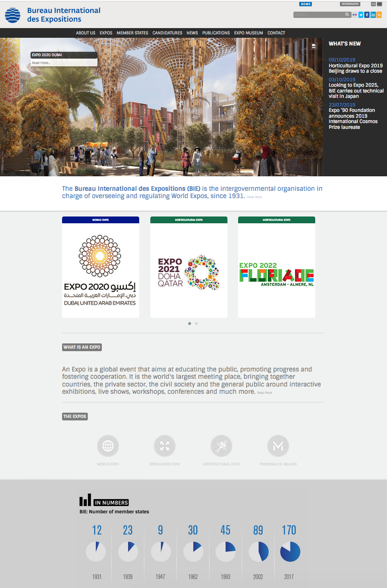Open the RSS feed icon
Image resolution: width=387 pixels, height=588 pixels.
pos(379,15)
